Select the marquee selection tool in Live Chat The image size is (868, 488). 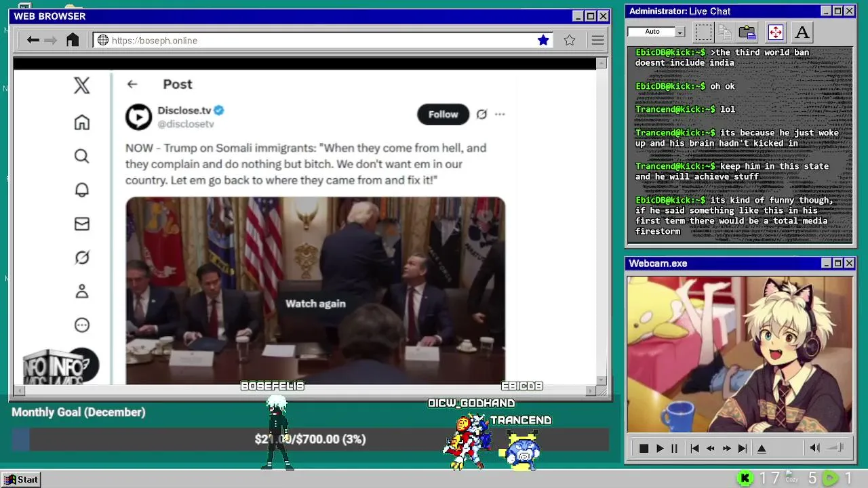pyautogui.click(x=704, y=32)
